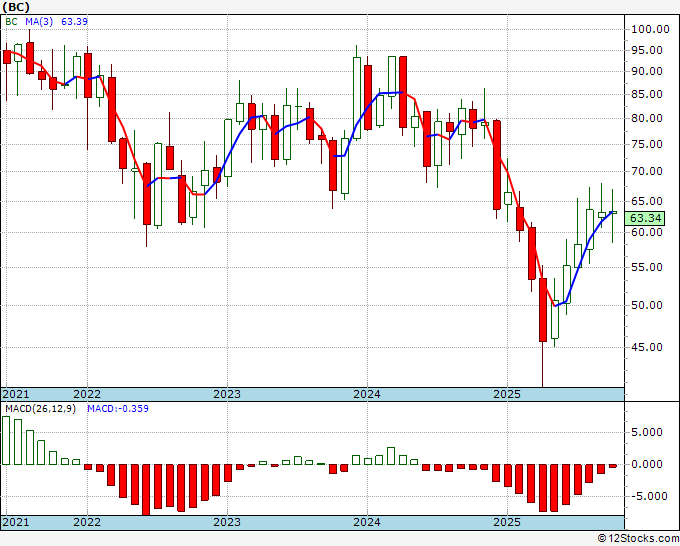680x546 pixels.
Task: Click the 95.00 price axis label
Action: 647,50
